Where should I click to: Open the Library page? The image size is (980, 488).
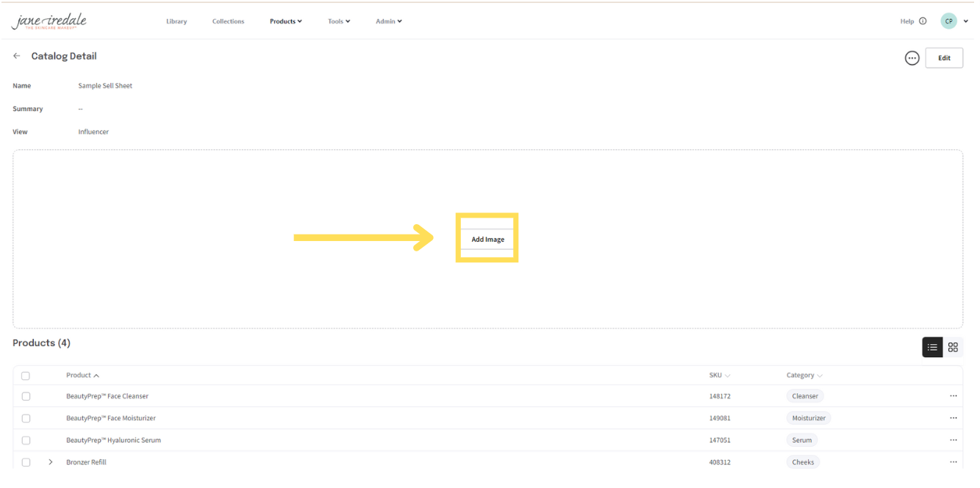(176, 21)
